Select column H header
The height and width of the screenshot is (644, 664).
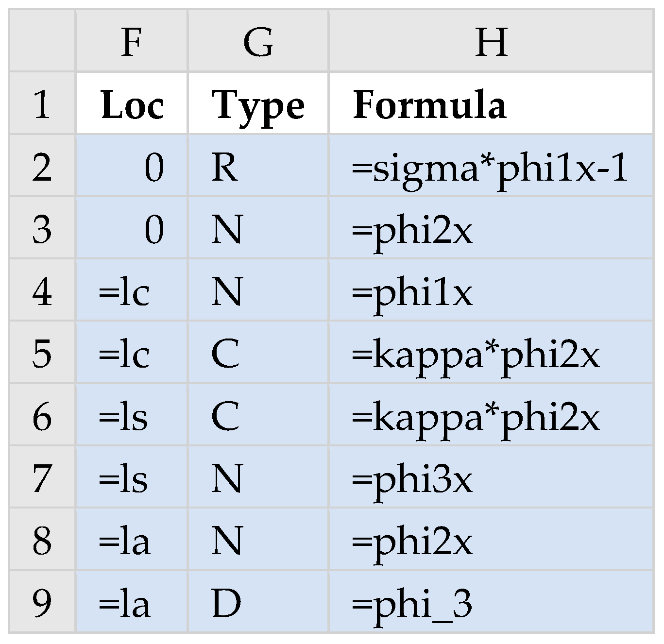[x=491, y=42]
